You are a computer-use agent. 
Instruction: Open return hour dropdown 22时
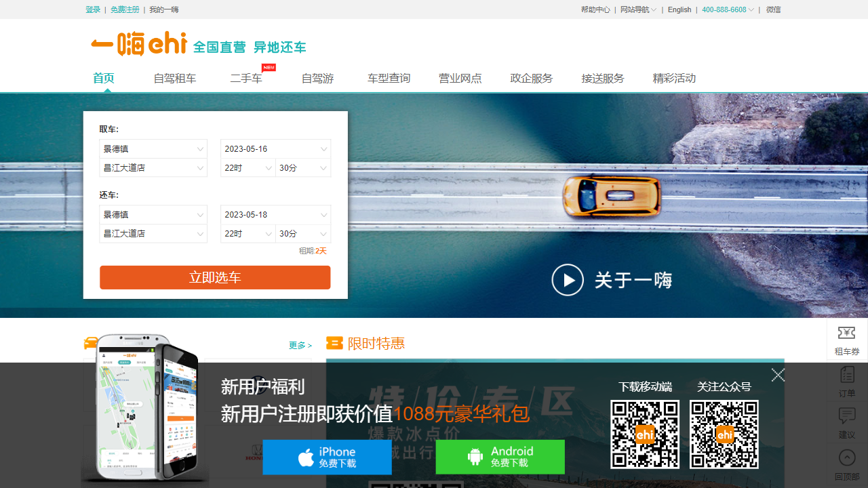[x=248, y=234]
